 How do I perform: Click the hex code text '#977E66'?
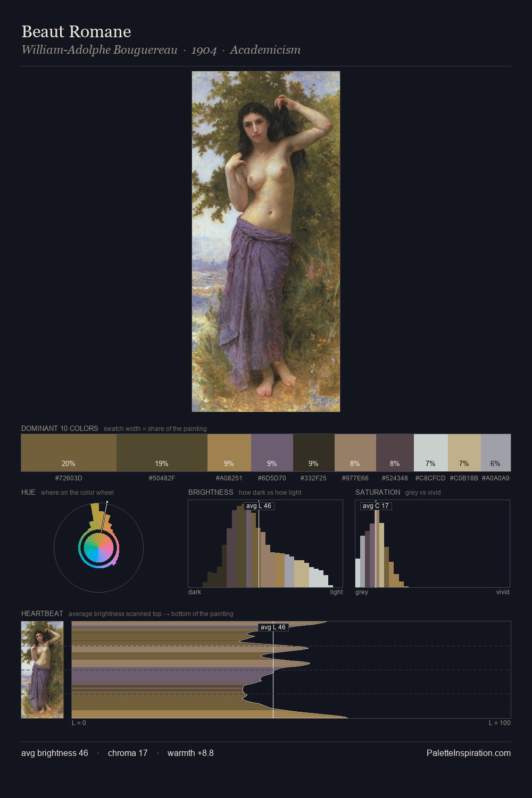click(355, 478)
